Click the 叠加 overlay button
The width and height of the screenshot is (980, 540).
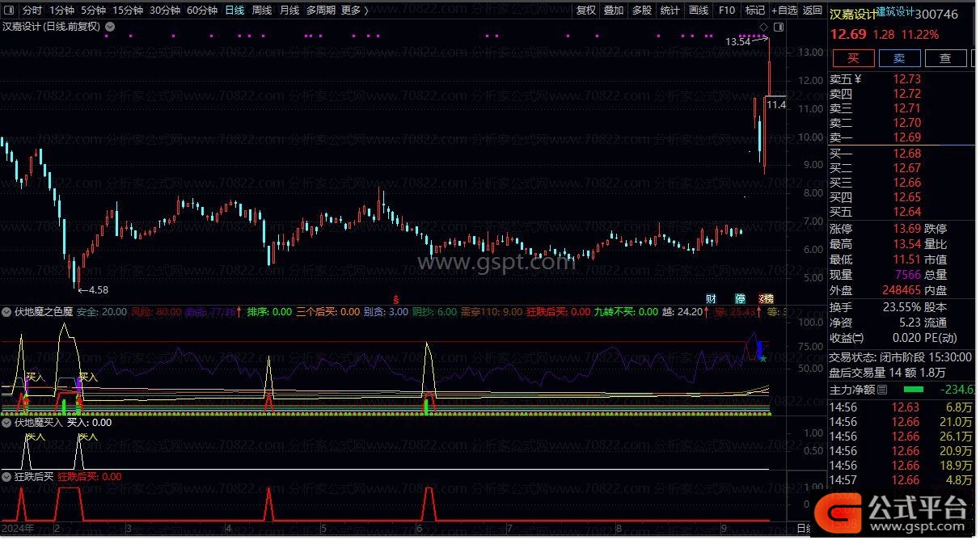(x=614, y=11)
